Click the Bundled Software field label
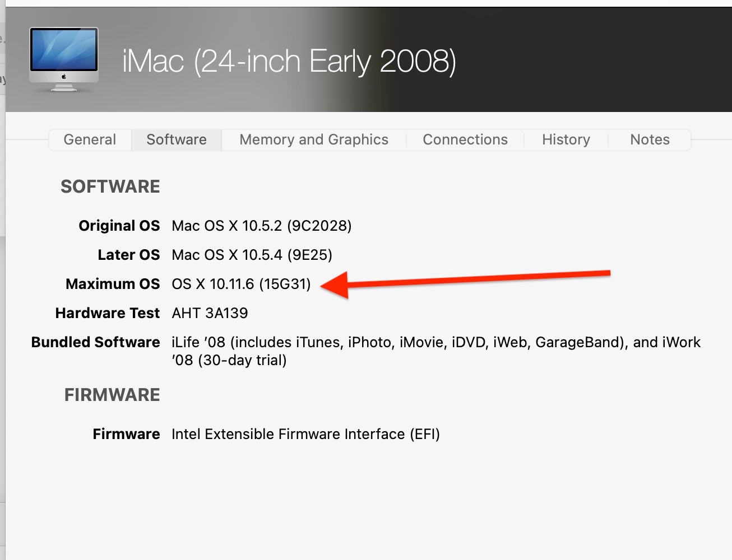 95,342
